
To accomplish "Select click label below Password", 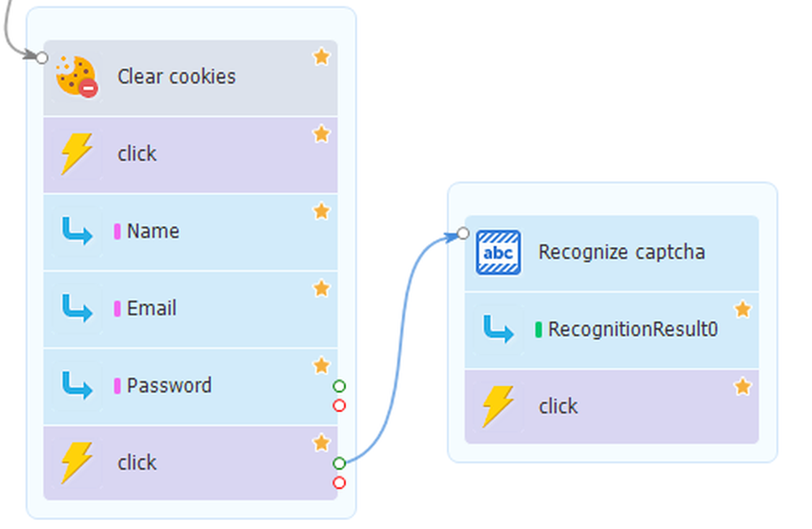I will pos(136,462).
